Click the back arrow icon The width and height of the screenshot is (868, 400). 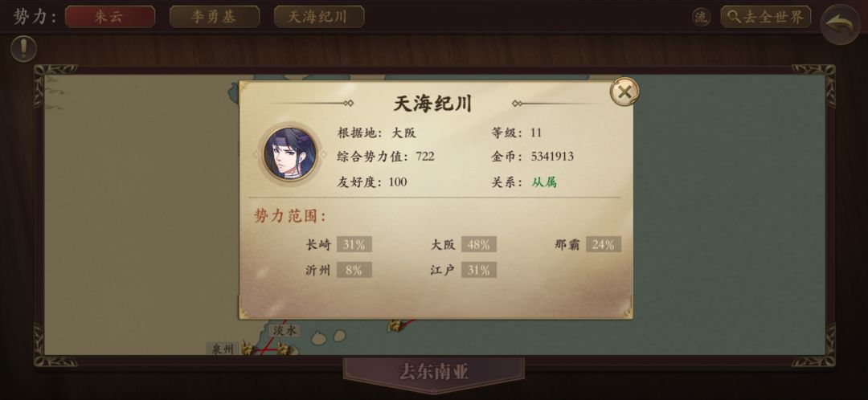tap(840, 24)
